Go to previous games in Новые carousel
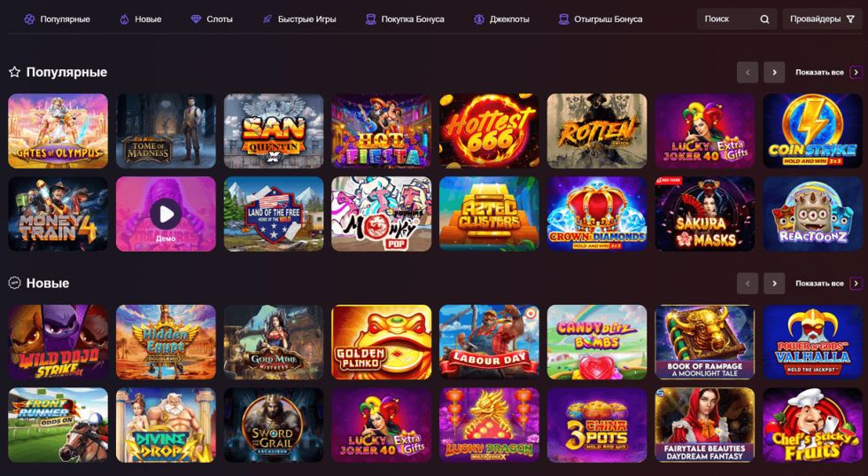Image resolution: width=868 pixels, height=476 pixels. (x=748, y=283)
